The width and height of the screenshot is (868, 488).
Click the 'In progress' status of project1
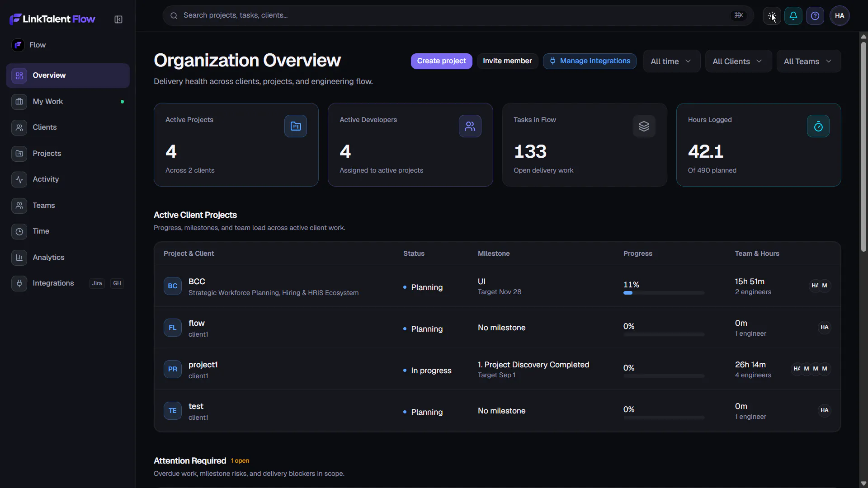[427, 371]
